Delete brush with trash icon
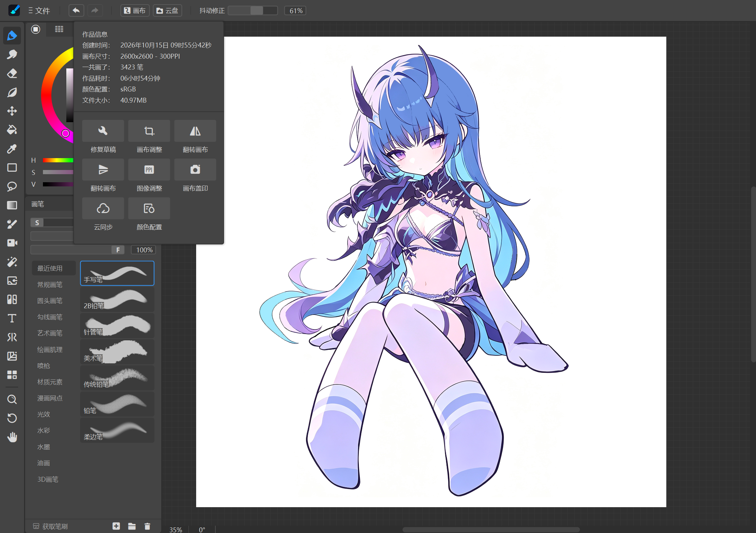This screenshot has width=756, height=533. coord(147,526)
